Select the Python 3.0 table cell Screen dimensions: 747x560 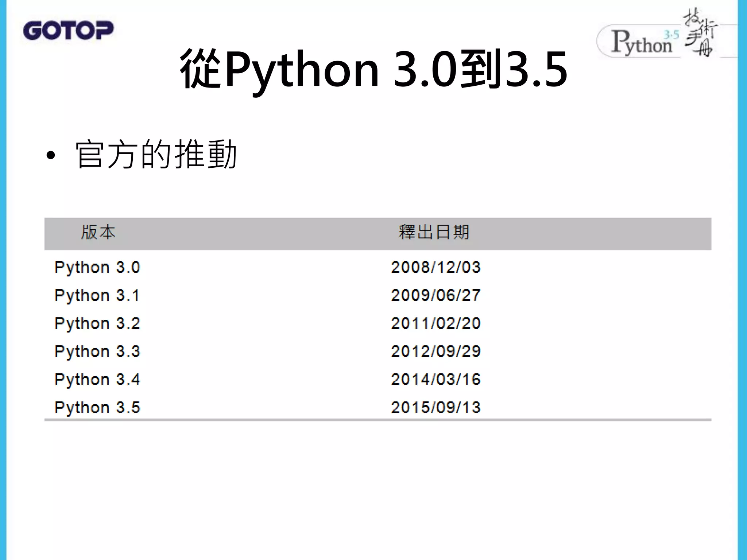pyautogui.click(x=97, y=268)
